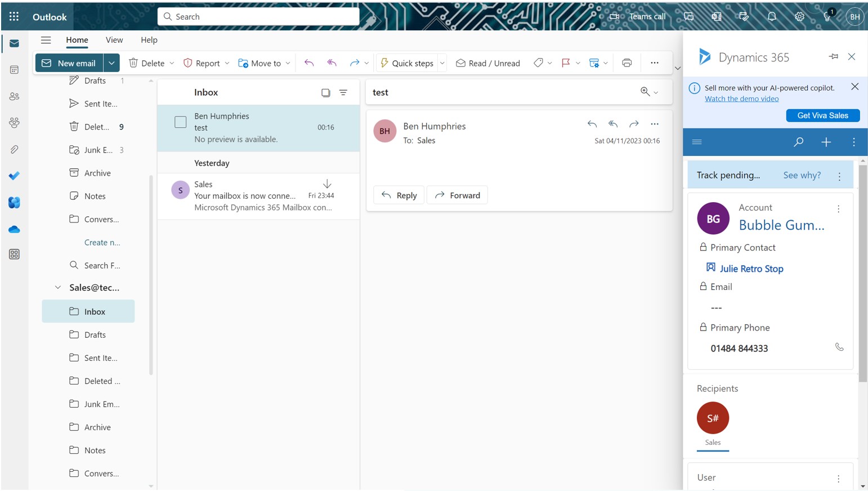Screen dimensions: 868x491
Task: Open ribbon more options ellipsis
Action: [654, 63]
